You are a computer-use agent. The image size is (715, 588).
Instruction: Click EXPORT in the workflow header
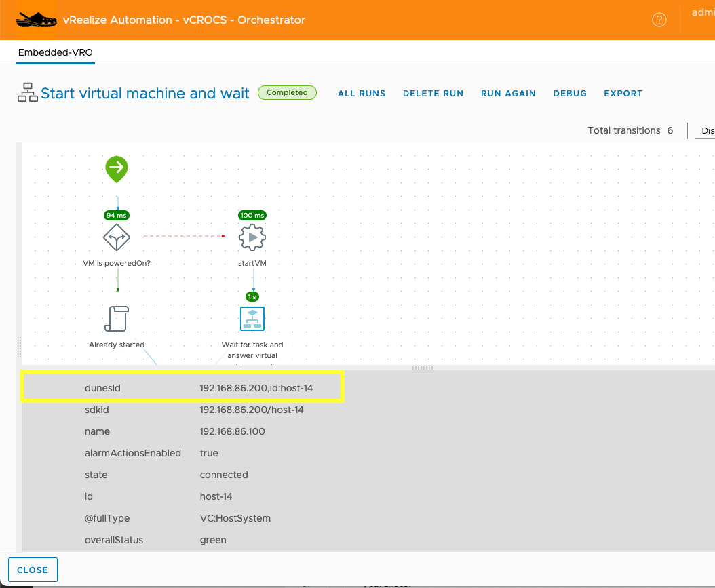(x=623, y=94)
